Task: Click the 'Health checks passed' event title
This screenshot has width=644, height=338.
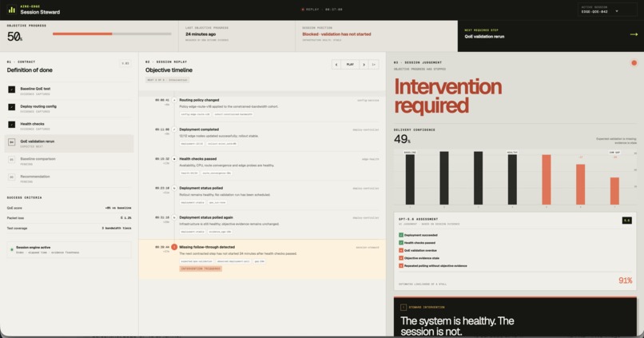Action: click(x=198, y=159)
